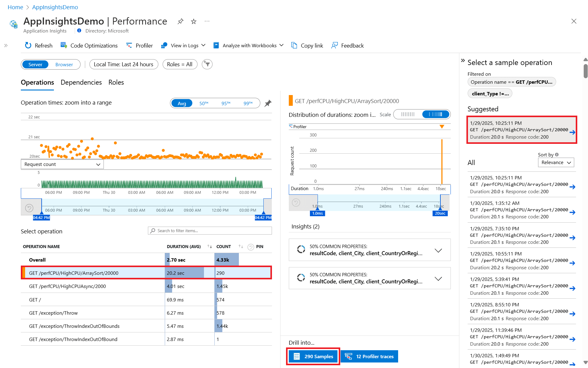This screenshot has height=368, width=588.
Task: Favorite the page with star icon
Action: point(194,21)
